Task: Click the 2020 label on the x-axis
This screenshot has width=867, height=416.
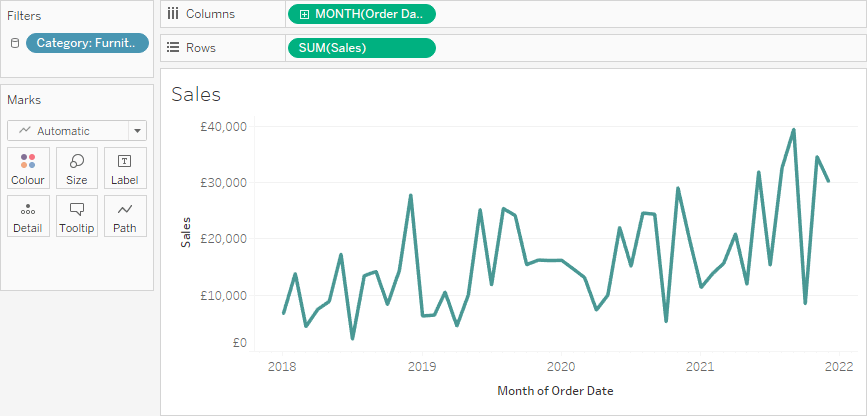Action: [560, 367]
